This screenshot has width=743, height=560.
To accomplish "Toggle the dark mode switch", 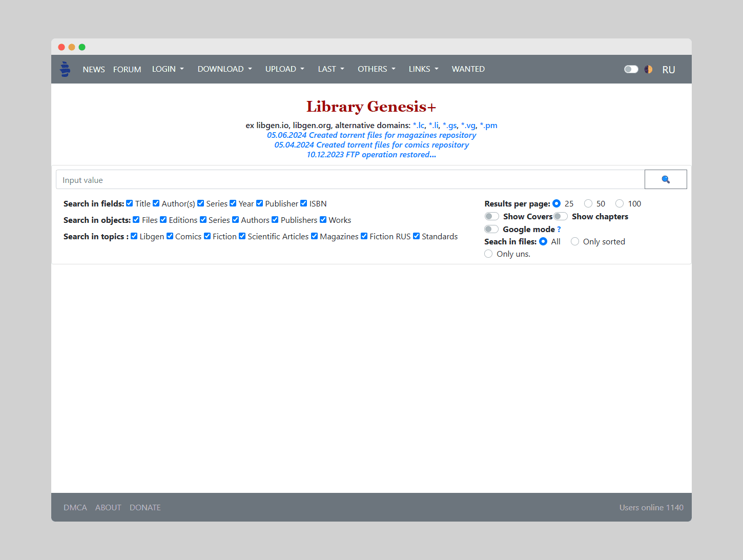I will (631, 69).
